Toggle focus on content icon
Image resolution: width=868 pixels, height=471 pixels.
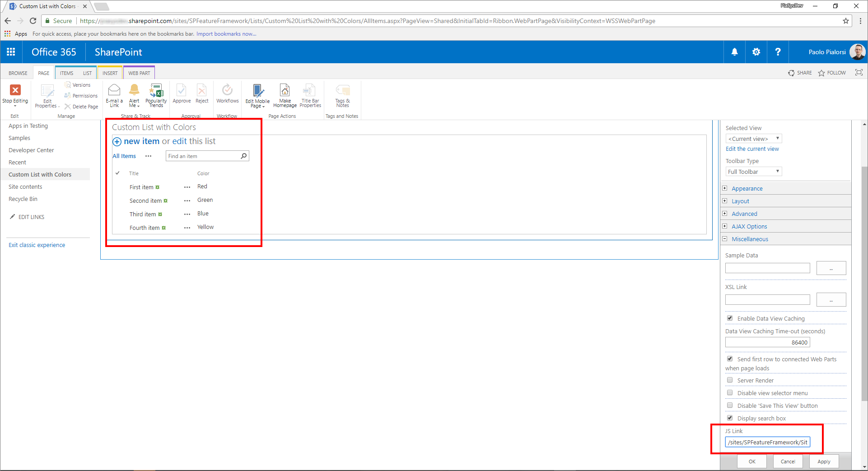point(859,72)
